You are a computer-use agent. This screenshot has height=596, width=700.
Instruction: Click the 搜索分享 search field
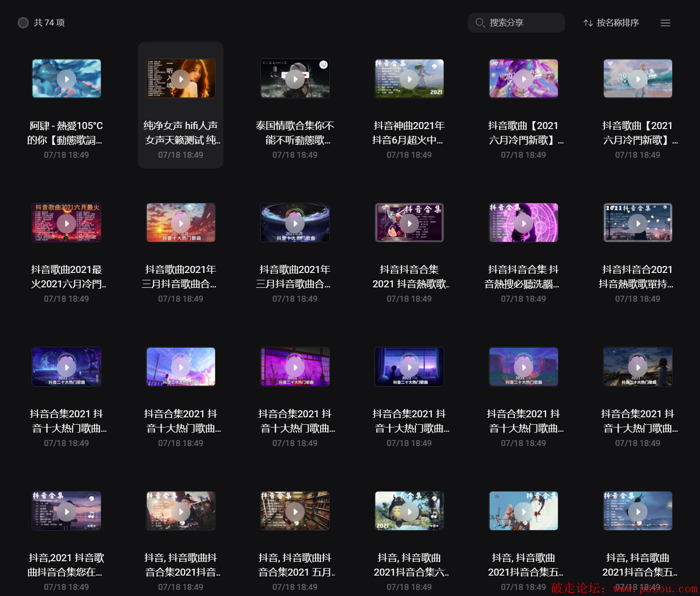pos(516,23)
